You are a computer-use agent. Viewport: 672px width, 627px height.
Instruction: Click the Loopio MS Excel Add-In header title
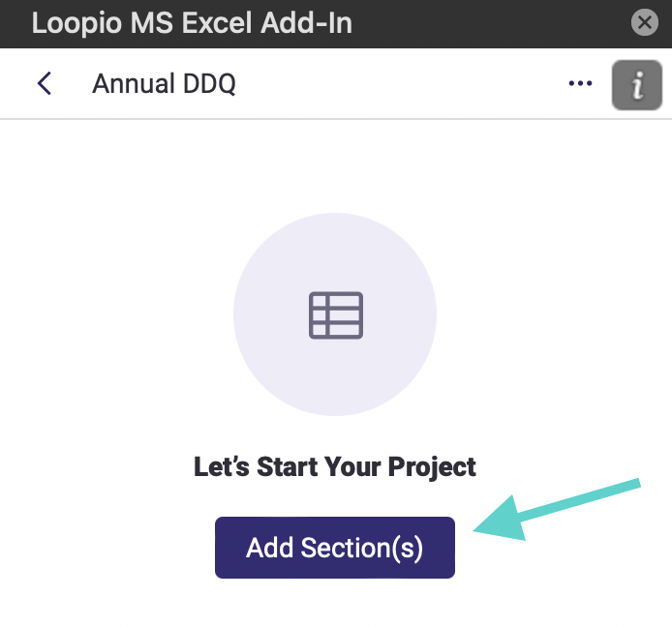click(x=192, y=22)
